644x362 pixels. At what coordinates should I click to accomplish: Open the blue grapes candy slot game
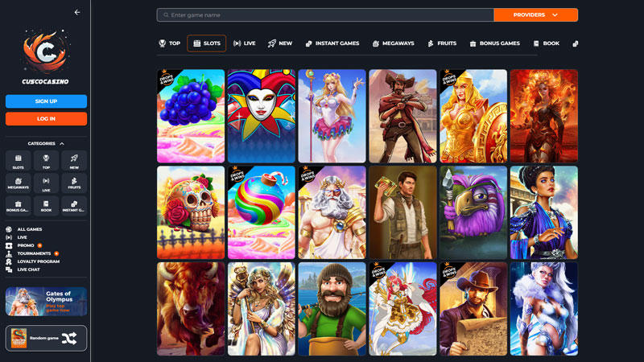coord(191,116)
